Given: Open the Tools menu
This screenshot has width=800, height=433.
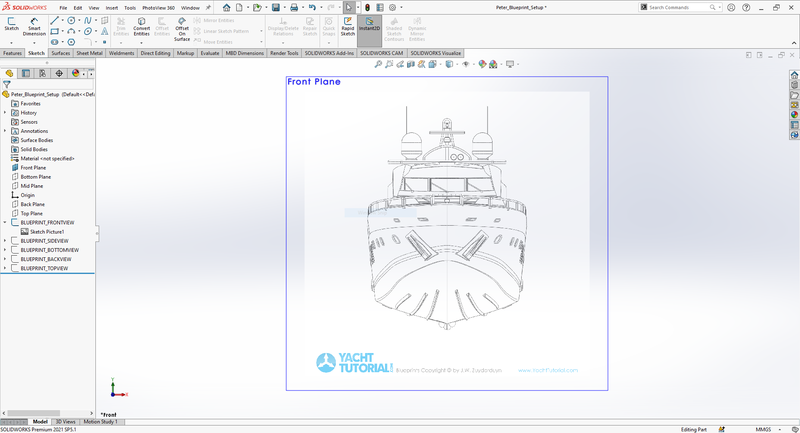Looking at the screenshot, I should pos(130,8).
